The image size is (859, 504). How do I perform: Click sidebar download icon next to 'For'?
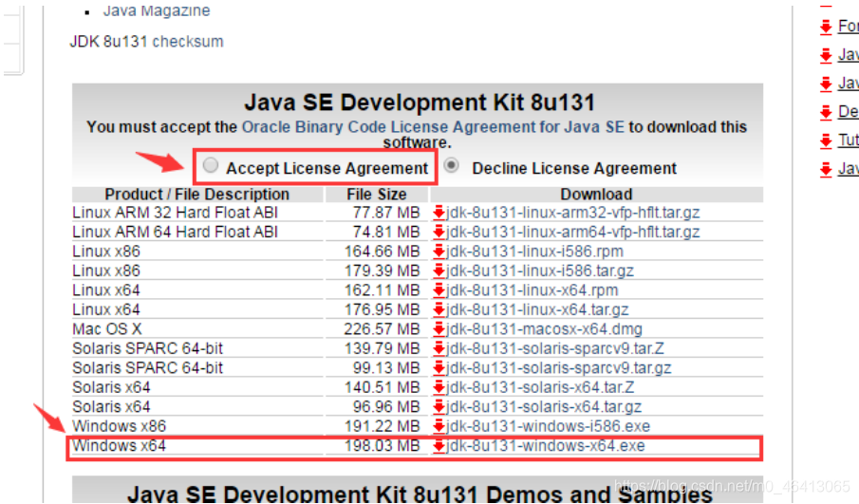[826, 27]
